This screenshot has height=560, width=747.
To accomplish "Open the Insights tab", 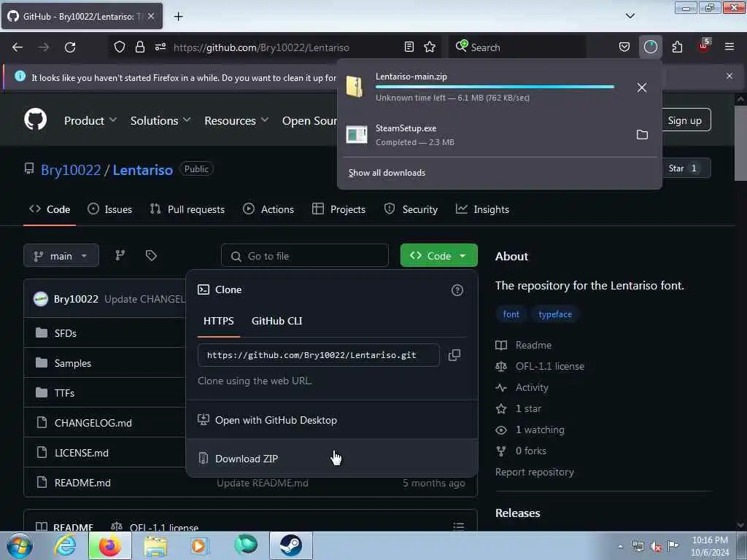I will coord(482,209).
